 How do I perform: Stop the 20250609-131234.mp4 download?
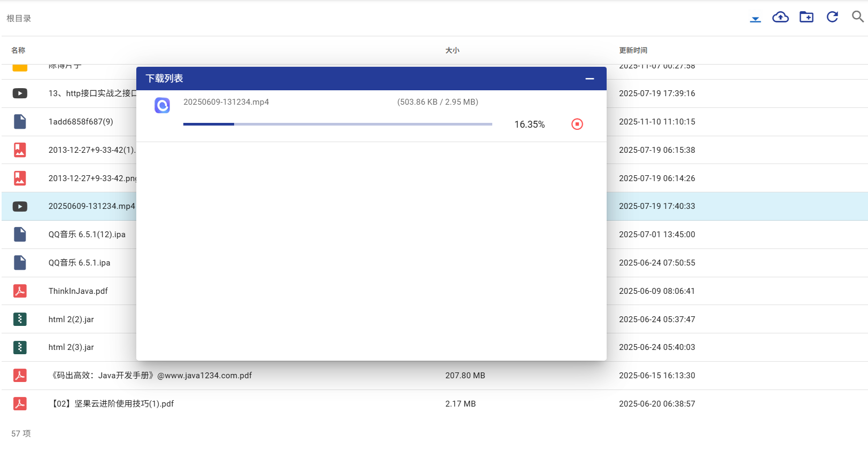[577, 124]
